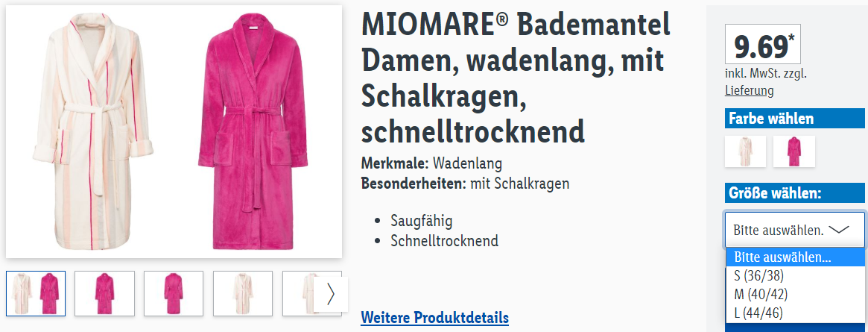Open the second thumbnail with pink bathrobe
The image size is (868, 332).
tap(104, 293)
